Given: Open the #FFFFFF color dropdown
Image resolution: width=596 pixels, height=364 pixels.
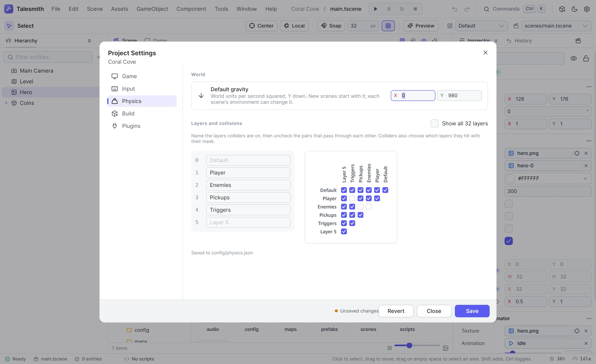Looking at the screenshot, I should coord(585,179).
